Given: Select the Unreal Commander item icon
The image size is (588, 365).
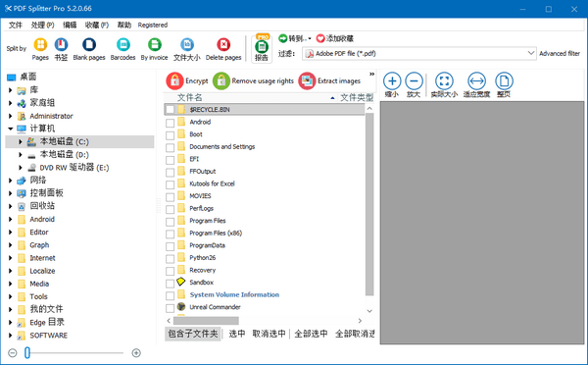Looking at the screenshot, I should pyautogui.click(x=181, y=306).
